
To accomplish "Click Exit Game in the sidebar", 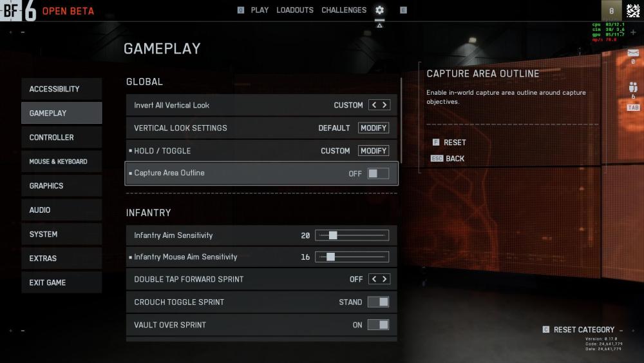I will pos(62,283).
